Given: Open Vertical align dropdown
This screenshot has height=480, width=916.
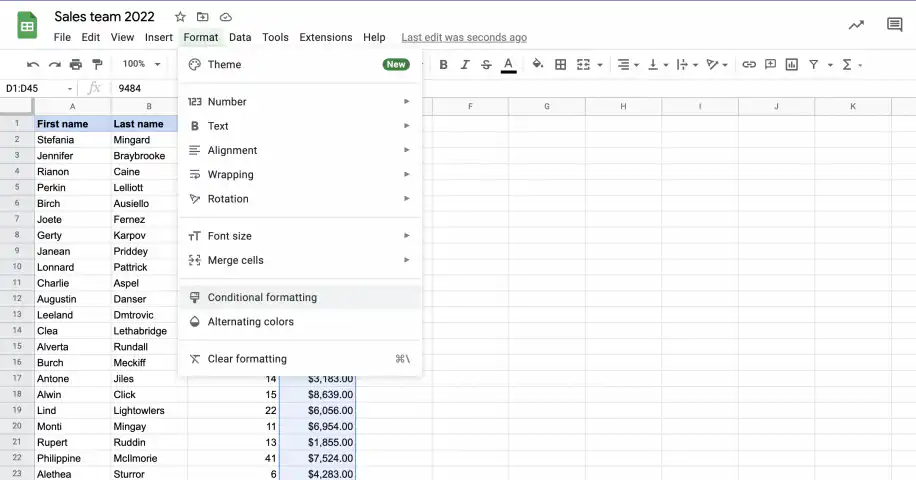Looking at the screenshot, I should point(657,65).
